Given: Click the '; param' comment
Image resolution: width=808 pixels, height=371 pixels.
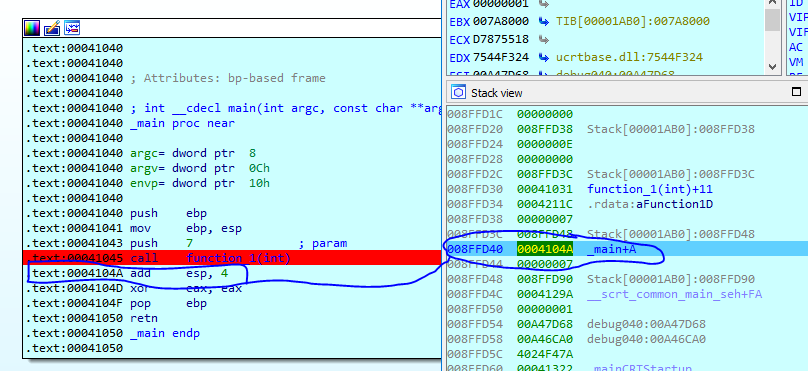Looking at the screenshot, I should pos(323,243).
